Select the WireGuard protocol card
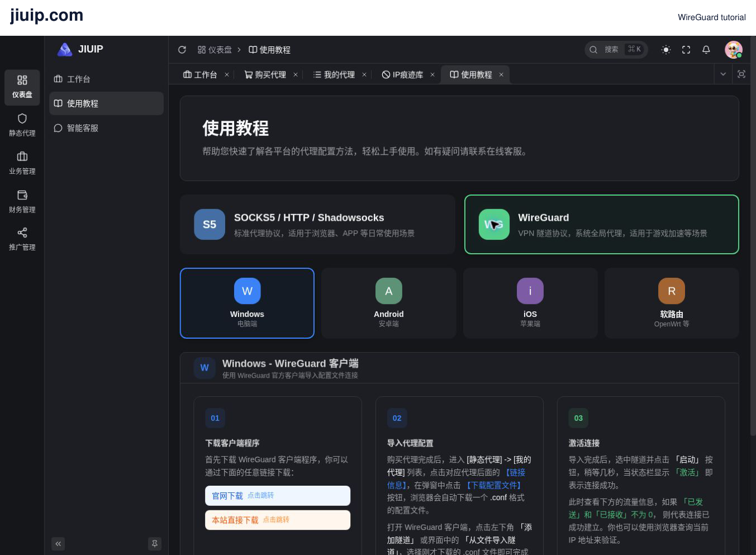 (602, 224)
